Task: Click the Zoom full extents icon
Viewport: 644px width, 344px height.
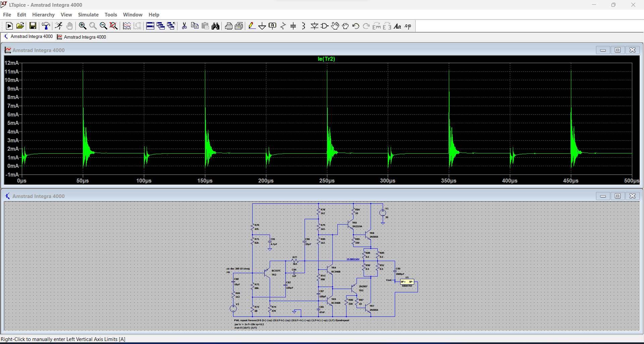Action: point(114,26)
